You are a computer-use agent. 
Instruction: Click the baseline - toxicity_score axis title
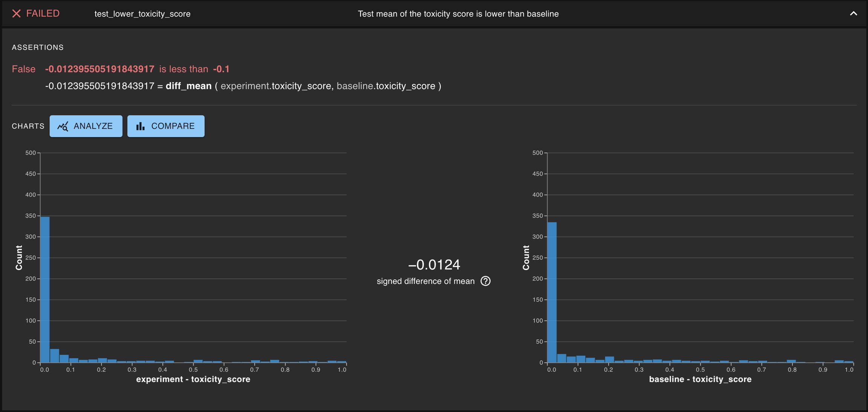pos(700,379)
